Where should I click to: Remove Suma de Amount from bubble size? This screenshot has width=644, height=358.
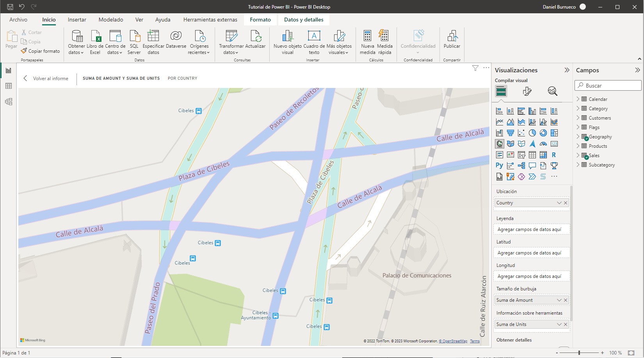pos(566,300)
